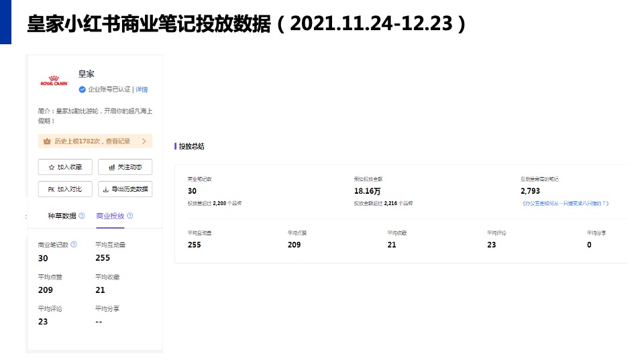Click the 互动量最高的笔记 label
The width and height of the screenshot is (644, 362).
tap(539, 179)
